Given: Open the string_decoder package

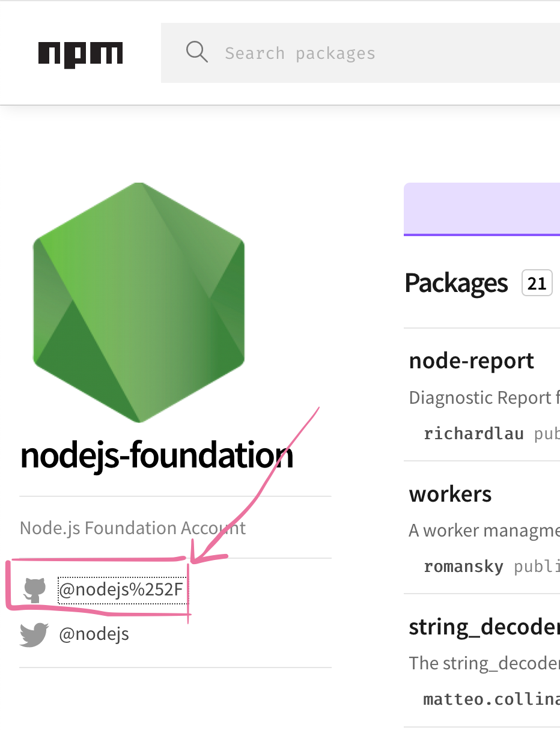Looking at the screenshot, I should 484,627.
